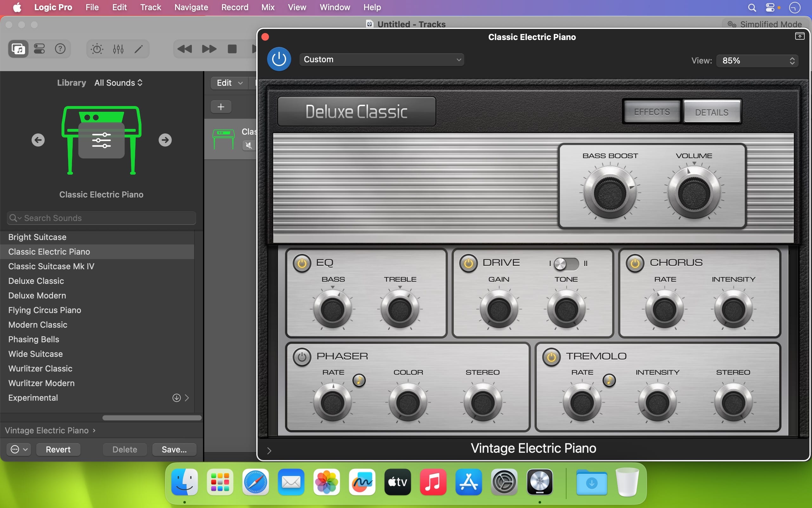Screen dimensions: 812x508
Task: Open Smart Controls dial icon
Action: [97, 49]
